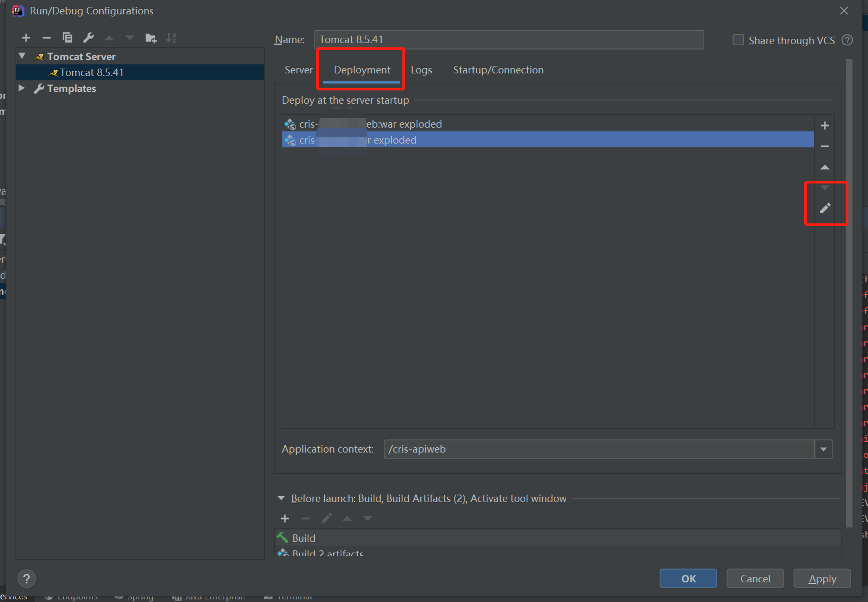The width and height of the screenshot is (868, 602).
Task: Switch to Logs tab
Action: click(x=422, y=70)
